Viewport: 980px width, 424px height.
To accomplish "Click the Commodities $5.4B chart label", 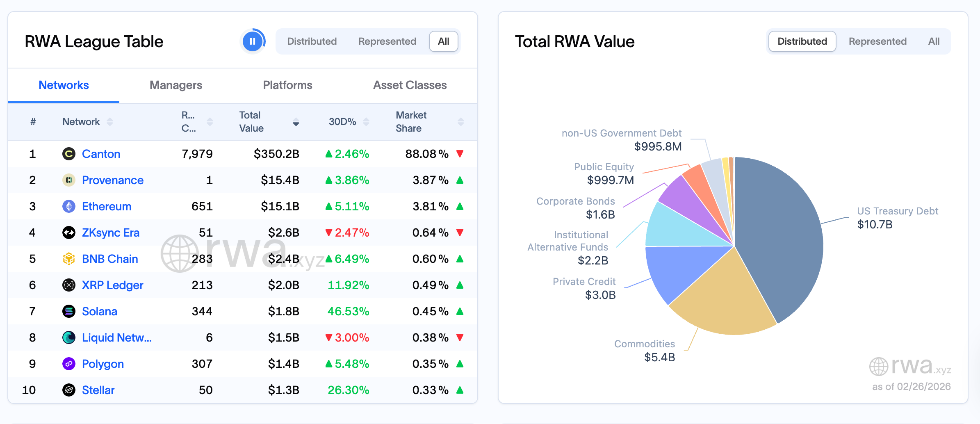I will click(645, 351).
